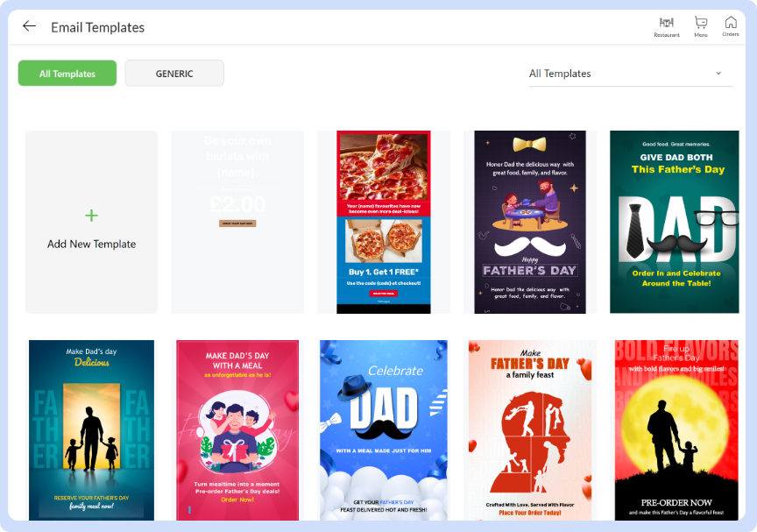
Task: Go to Orders home icon
Action: point(731,24)
